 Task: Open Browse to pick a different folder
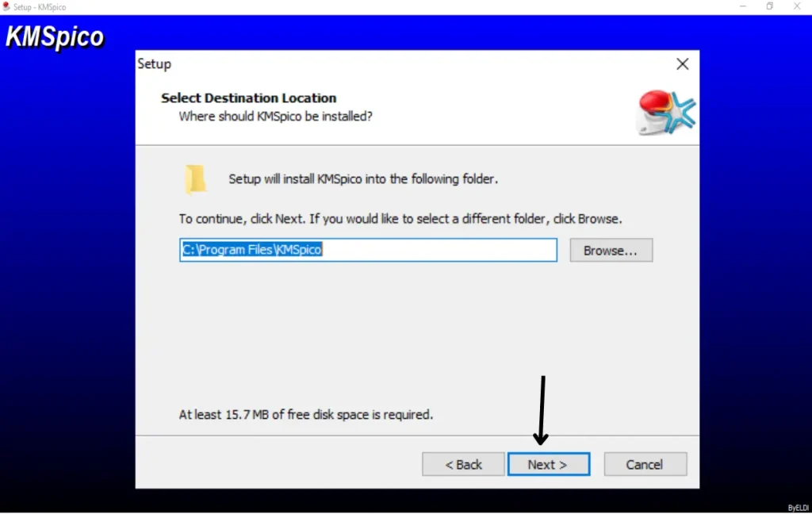[611, 250]
